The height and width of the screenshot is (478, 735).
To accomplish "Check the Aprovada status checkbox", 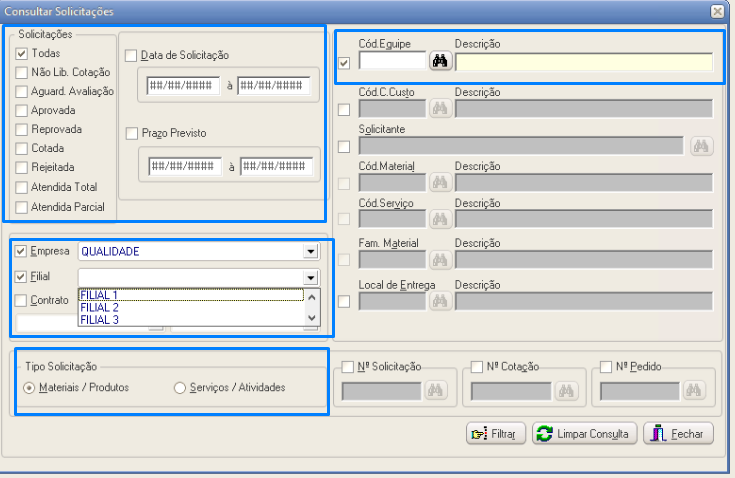I will coord(22,110).
